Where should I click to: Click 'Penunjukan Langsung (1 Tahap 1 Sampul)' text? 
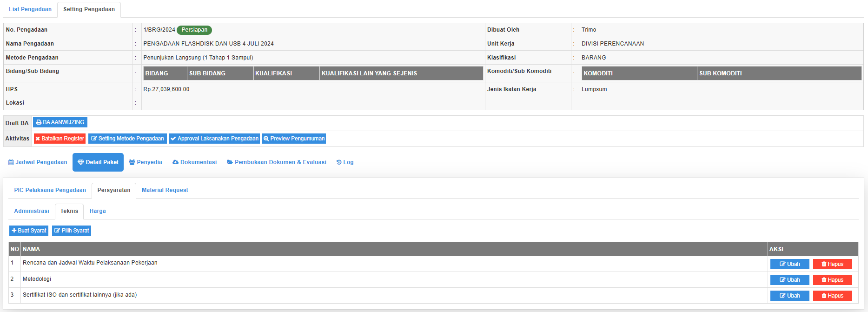198,58
